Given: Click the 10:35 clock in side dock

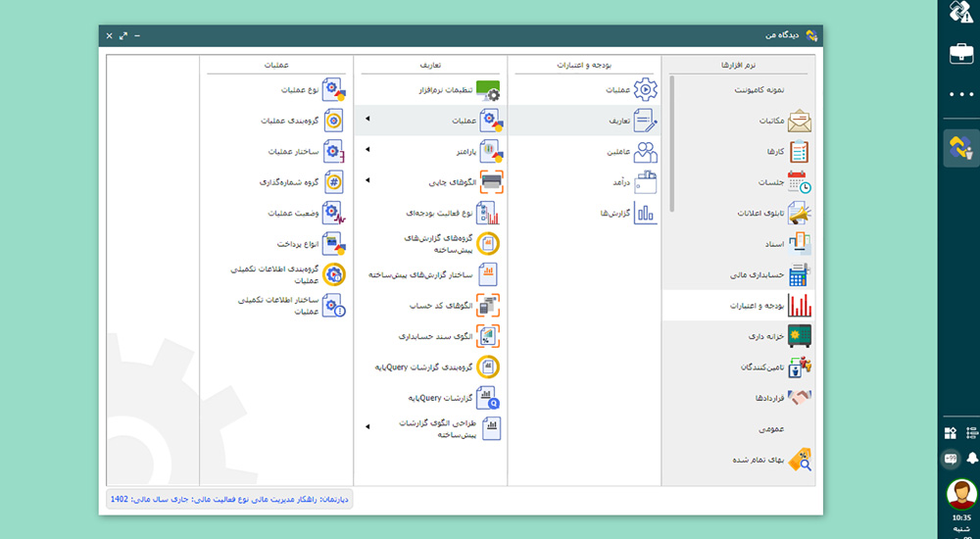Looking at the screenshot, I should 961,517.
